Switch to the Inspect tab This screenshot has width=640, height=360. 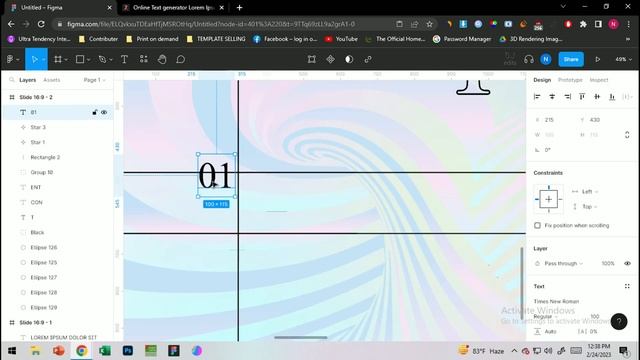coord(598,80)
